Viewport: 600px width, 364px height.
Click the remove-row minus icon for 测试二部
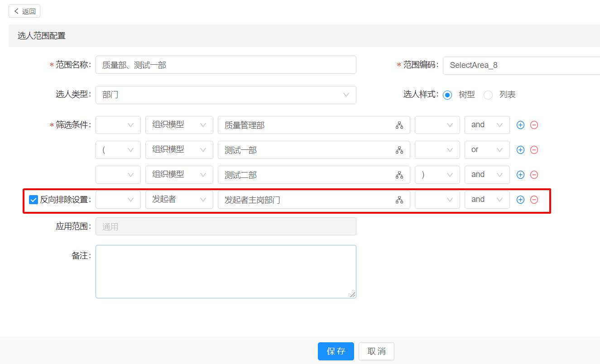[534, 175]
